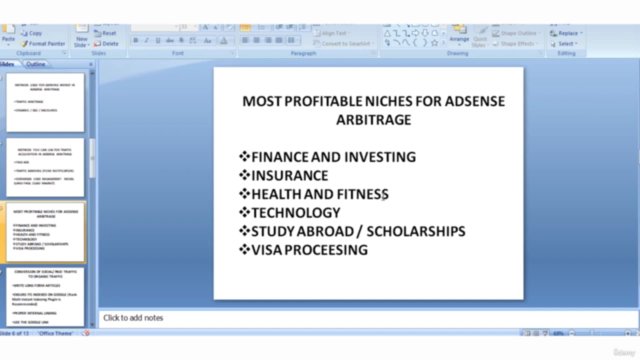
Task: Select the arc curve shape
Action: pyautogui.click(x=397, y=42)
